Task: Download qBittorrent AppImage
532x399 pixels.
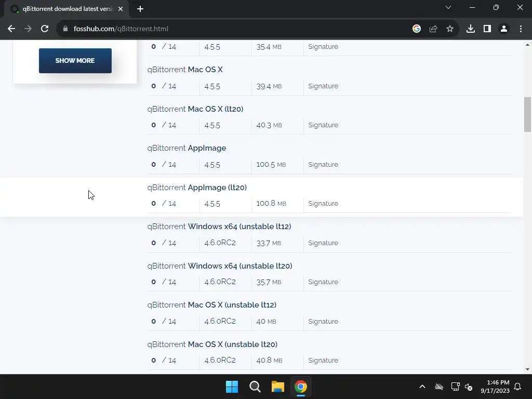Action: [187, 148]
